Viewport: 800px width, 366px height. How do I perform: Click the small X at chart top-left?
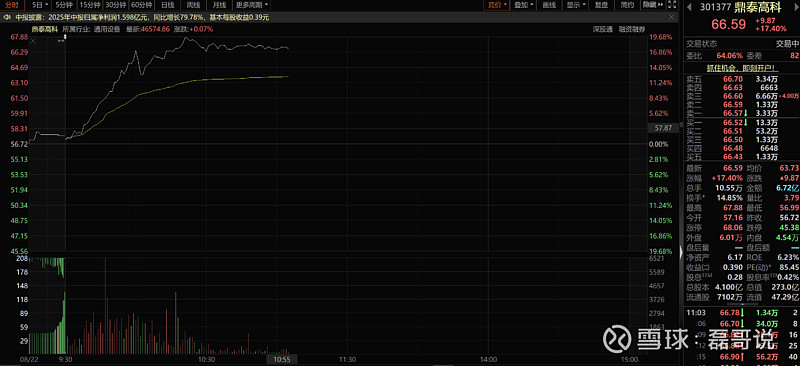[33, 41]
